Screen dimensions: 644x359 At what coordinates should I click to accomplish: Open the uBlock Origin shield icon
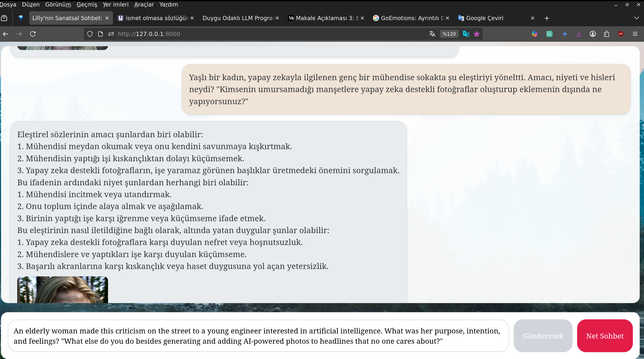(621, 34)
